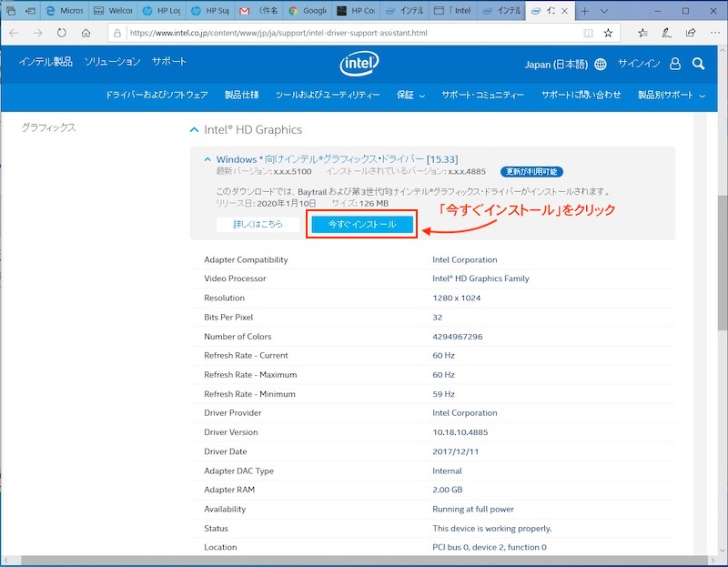Switch to the 「Intel tab
This screenshot has height=567, width=728.
pyautogui.click(x=452, y=11)
